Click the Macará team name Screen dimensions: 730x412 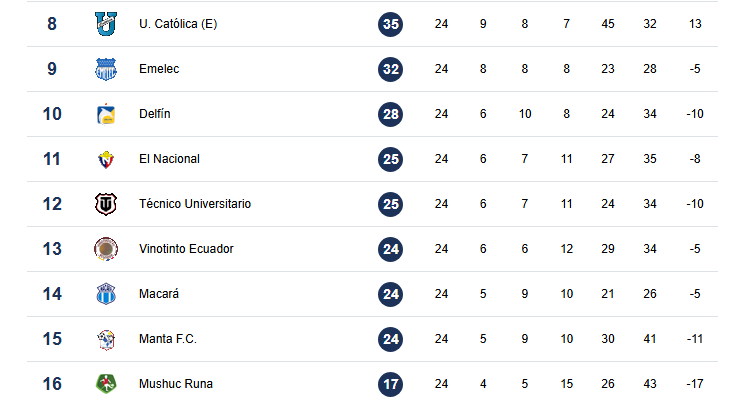pos(159,294)
